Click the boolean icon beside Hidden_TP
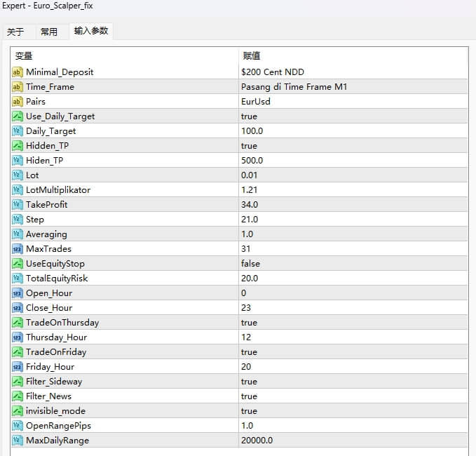This screenshot has height=456, width=476. 18,146
